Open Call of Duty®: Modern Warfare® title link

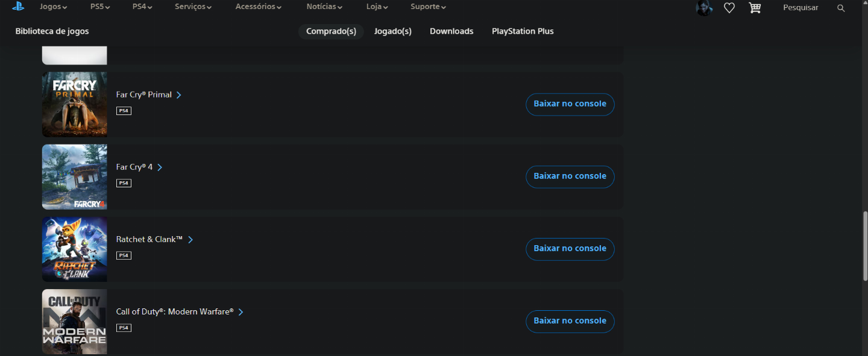tap(175, 312)
